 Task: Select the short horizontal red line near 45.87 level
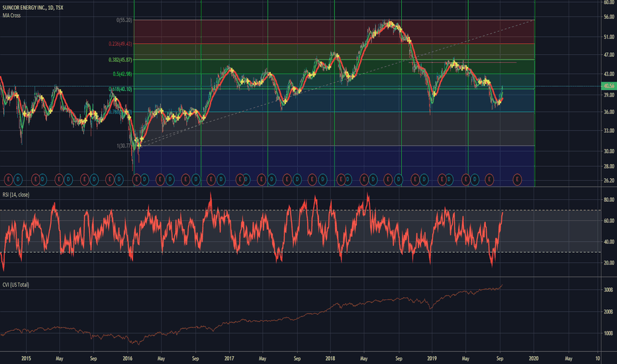(x=463, y=63)
